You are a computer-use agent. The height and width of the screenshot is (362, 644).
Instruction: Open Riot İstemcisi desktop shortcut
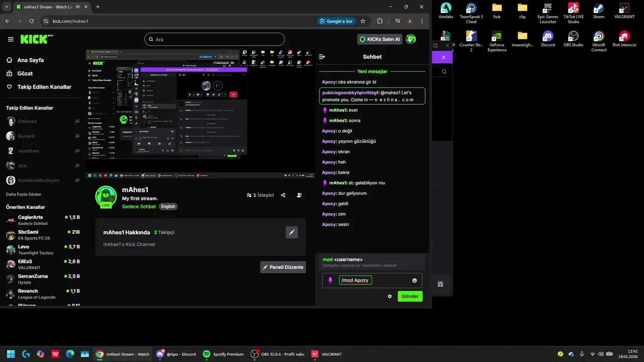pyautogui.click(x=624, y=39)
